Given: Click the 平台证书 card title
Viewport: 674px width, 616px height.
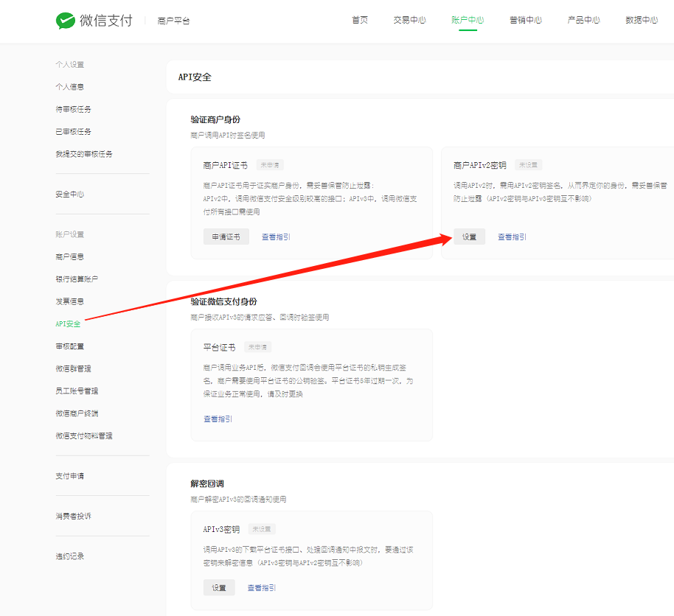Looking at the screenshot, I should (219, 347).
